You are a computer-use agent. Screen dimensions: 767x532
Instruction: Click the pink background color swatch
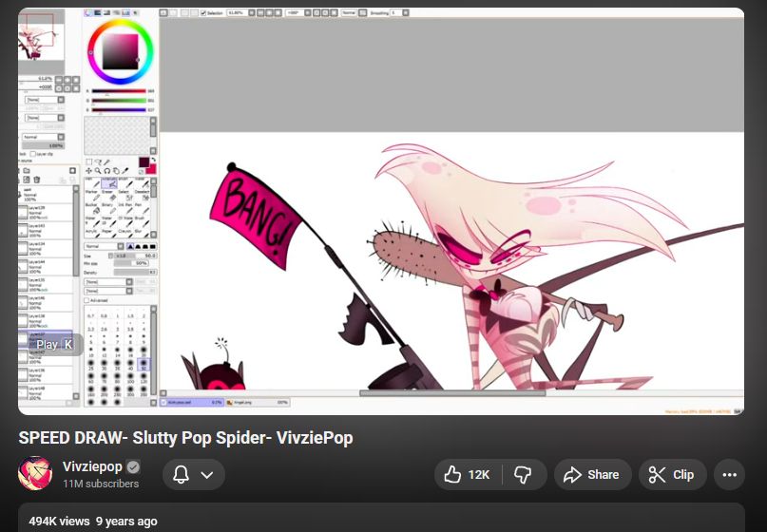[152, 169]
